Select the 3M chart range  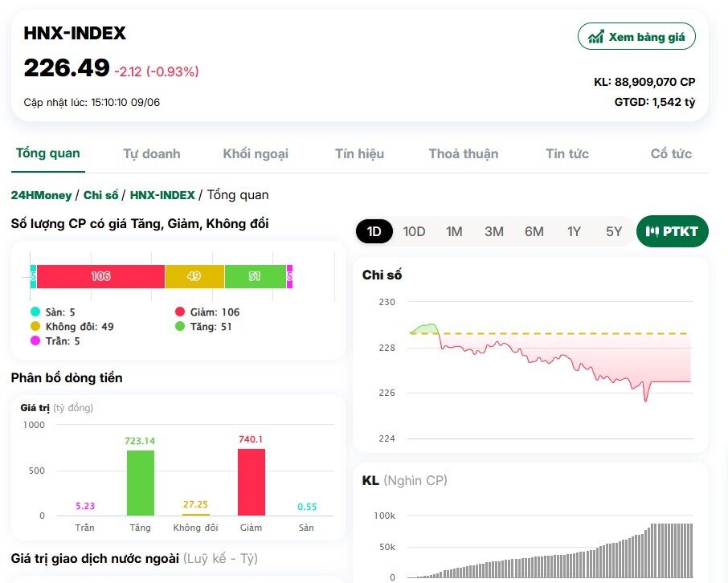(x=494, y=231)
